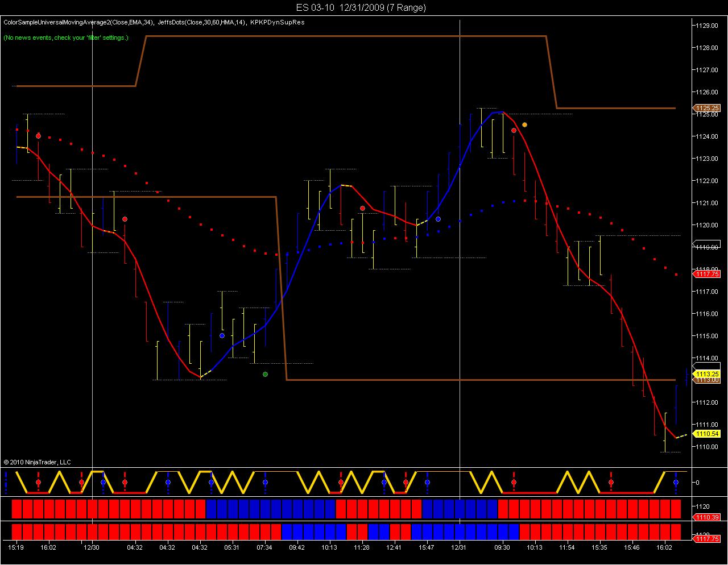Click the 1121.00 price axis label
Viewport: 728px width, 565px height.
pyautogui.click(x=708, y=203)
